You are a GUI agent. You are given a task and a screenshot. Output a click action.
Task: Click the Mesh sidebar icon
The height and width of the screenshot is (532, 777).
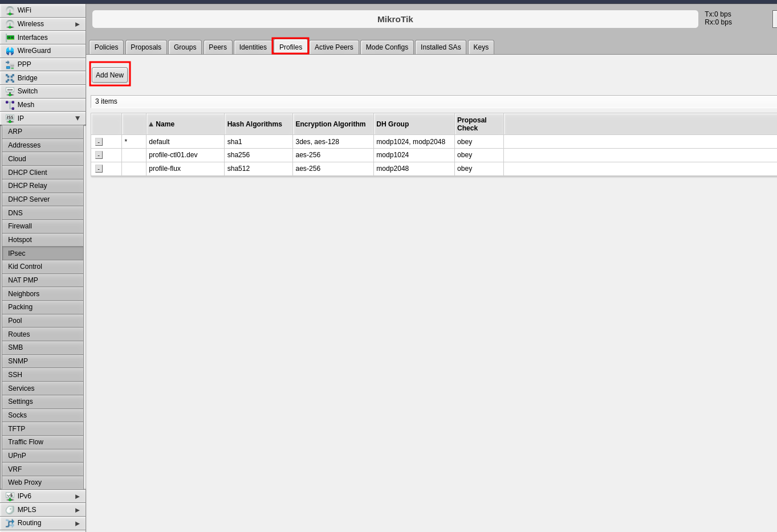tap(10, 105)
